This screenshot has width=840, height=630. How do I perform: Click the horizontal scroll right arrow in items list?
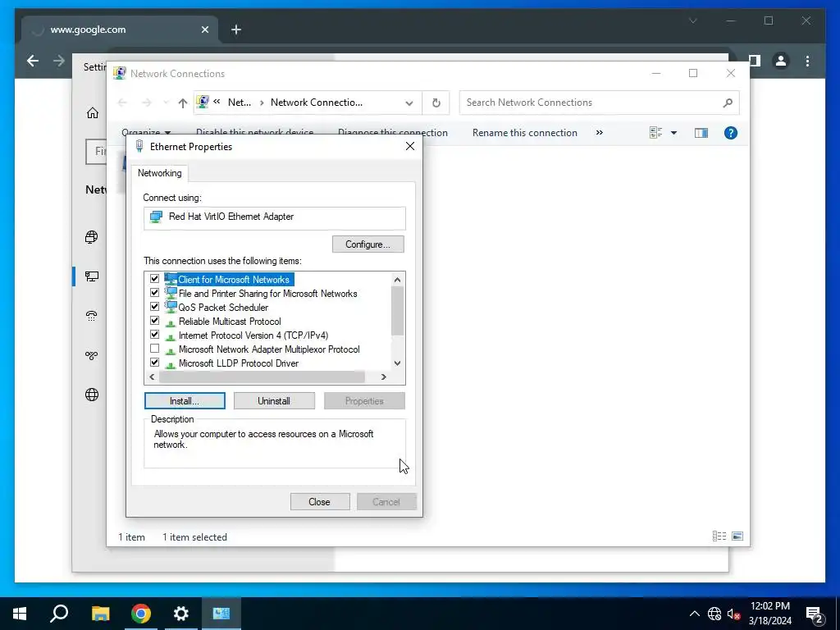[384, 377]
